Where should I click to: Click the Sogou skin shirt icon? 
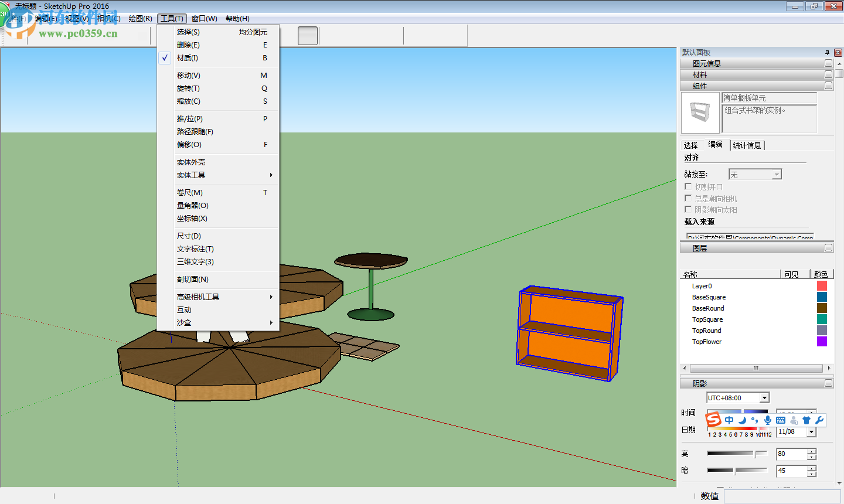(806, 420)
